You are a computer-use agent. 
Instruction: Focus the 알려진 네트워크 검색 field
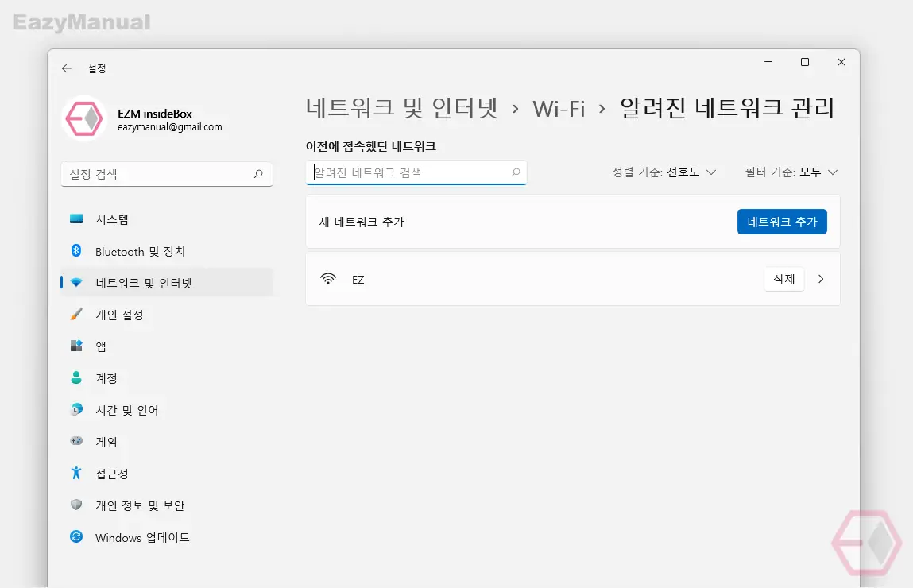[x=416, y=172]
